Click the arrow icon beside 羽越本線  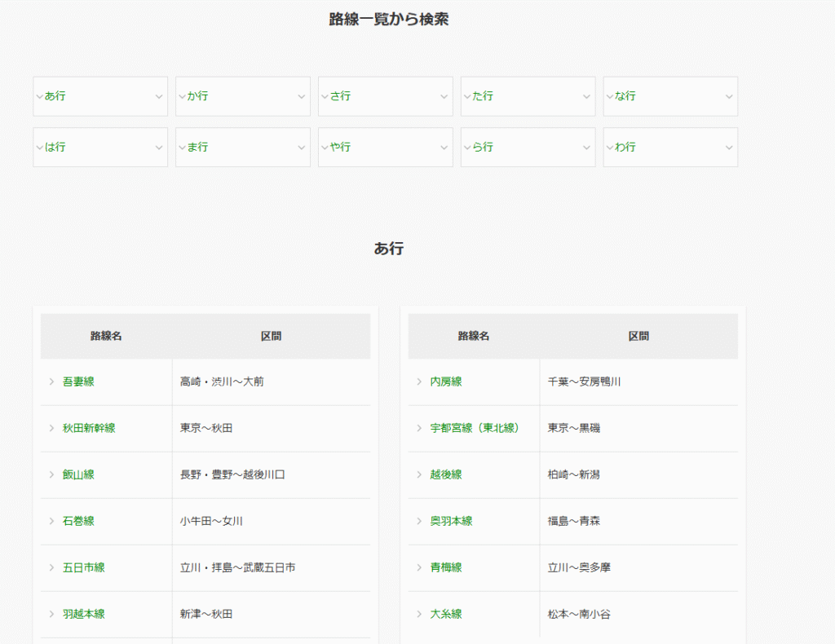(51, 614)
